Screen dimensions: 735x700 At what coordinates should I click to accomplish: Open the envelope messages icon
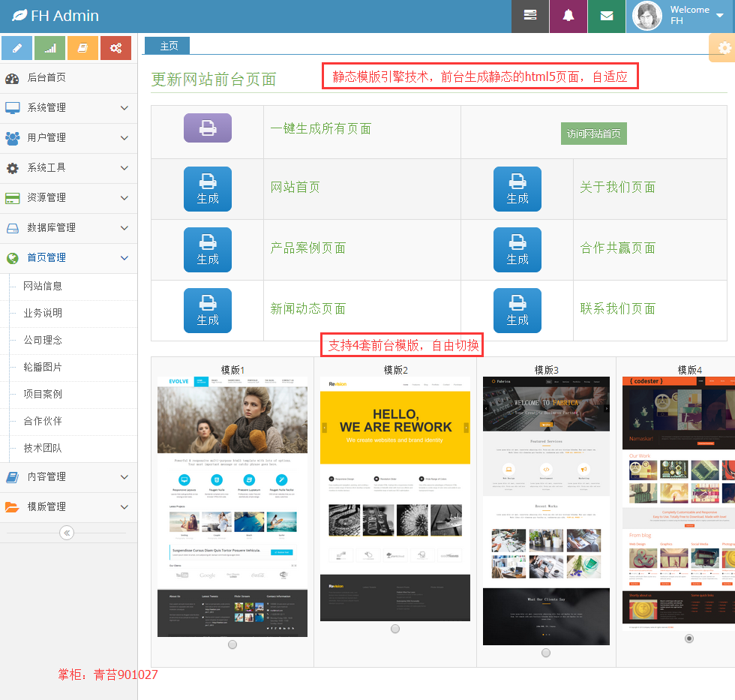tap(607, 16)
